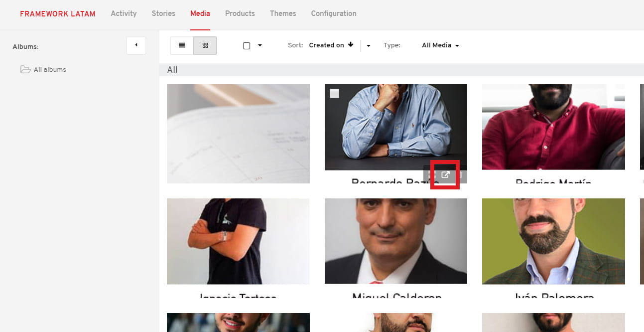Tick the select-all media checkbox
The height and width of the screenshot is (332, 644).
247,46
